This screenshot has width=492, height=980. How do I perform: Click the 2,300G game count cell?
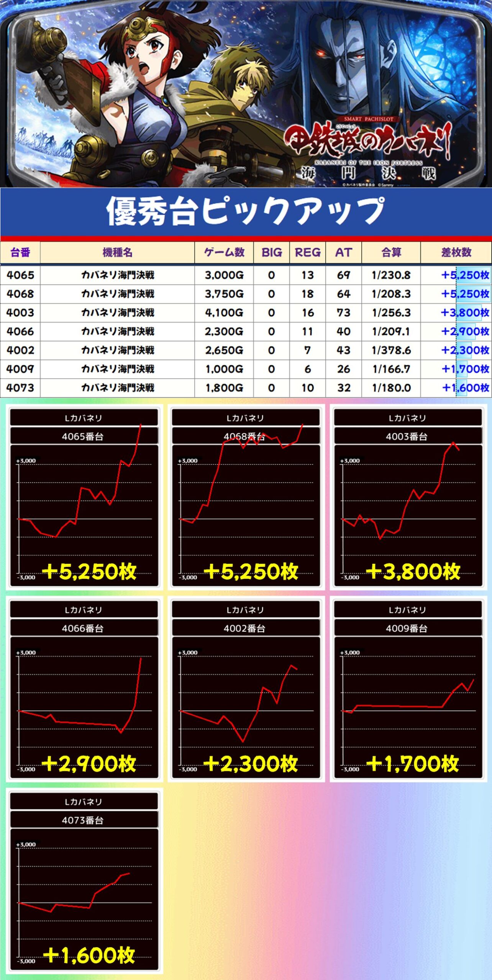224,332
